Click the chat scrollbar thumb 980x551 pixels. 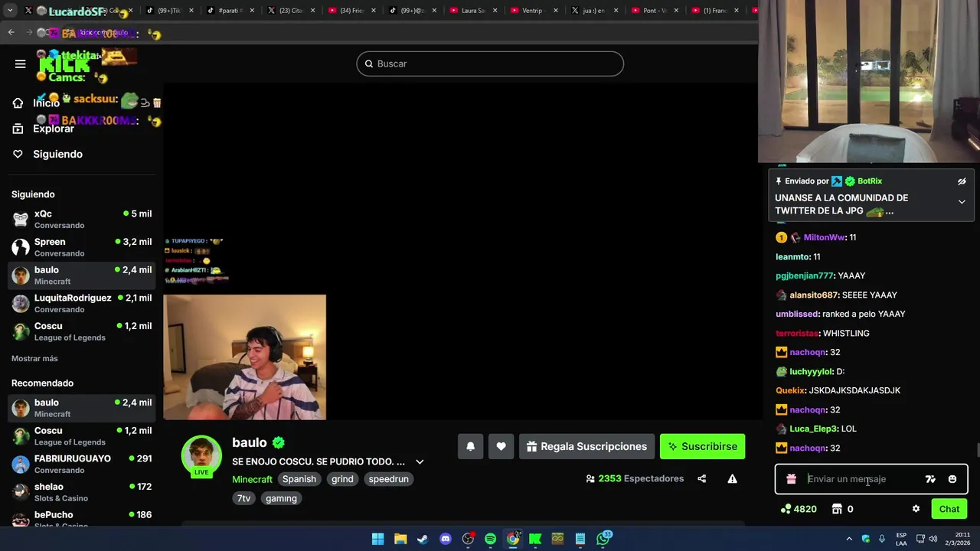click(977, 450)
